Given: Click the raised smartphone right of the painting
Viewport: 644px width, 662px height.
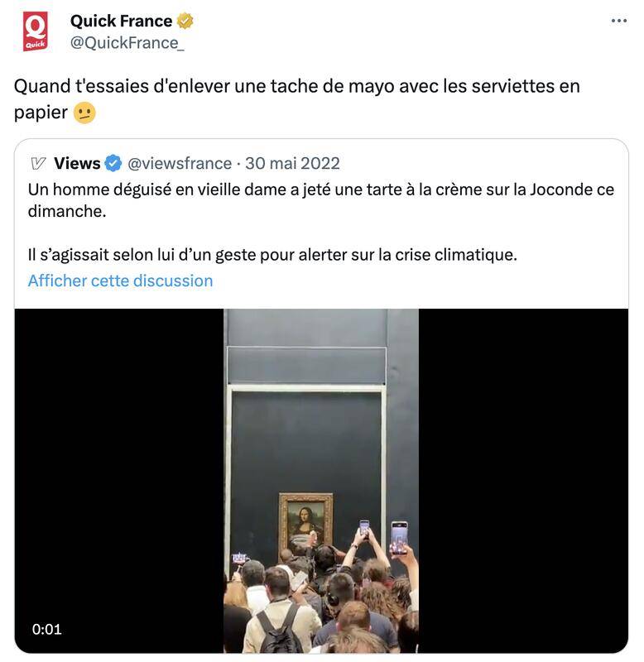Looking at the screenshot, I should pos(399,537).
